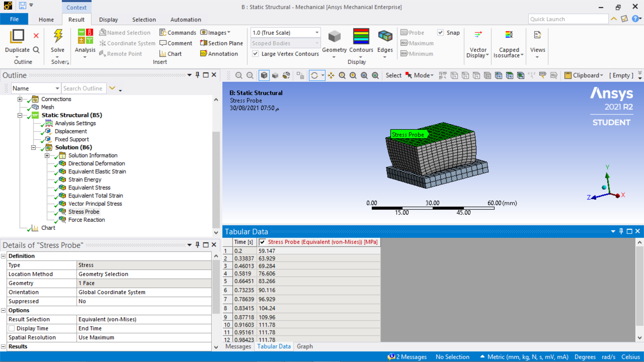
Task: Toggle the Snap checkbox
Action: (x=440, y=33)
